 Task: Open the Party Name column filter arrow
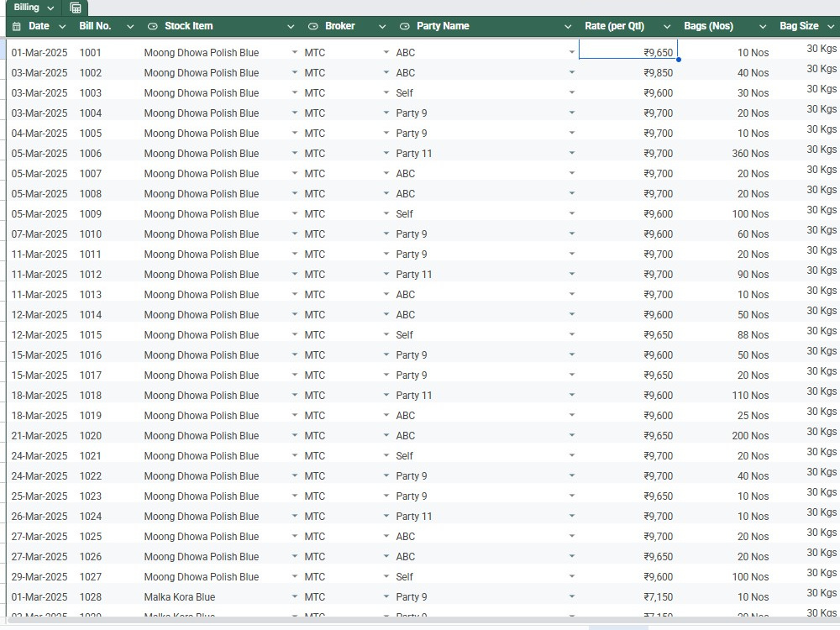click(568, 26)
